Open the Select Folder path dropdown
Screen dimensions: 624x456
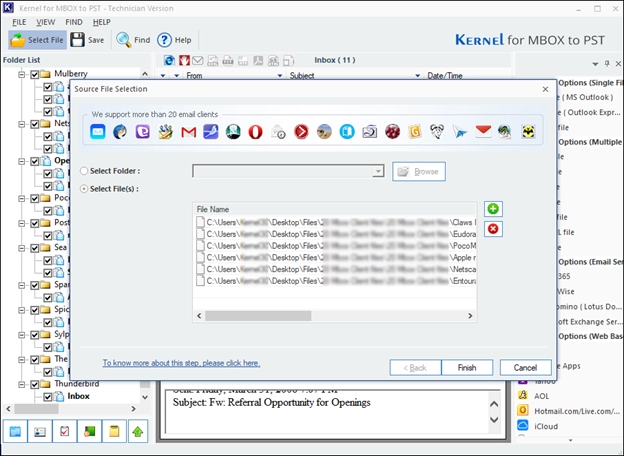pyautogui.click(x=378, y=171)
